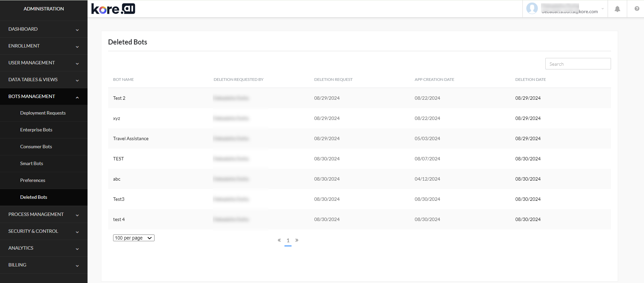The image size is (644, 283).
Task: Select Smart Bots menu item
Action: point(32,164)
